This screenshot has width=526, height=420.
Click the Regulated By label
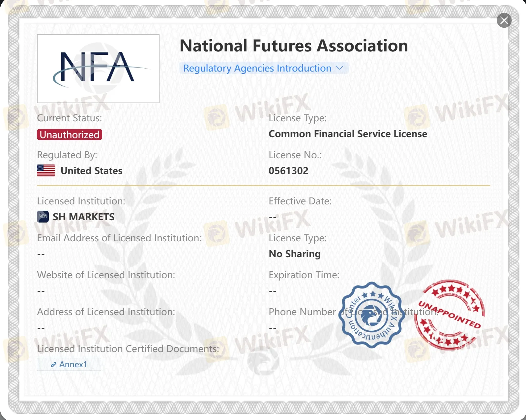67,155
